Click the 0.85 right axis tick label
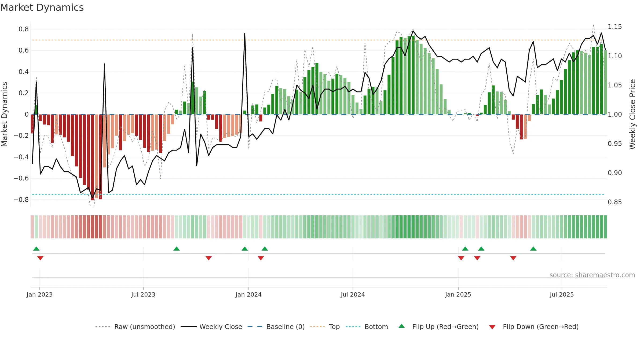The width and height of the screenshot is (644, 362). coord(615,202)
